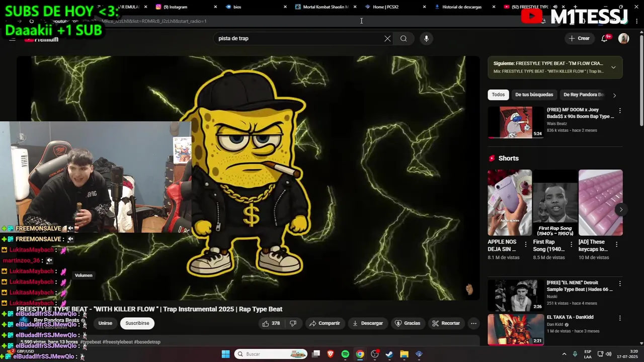Open options for First Rap Song short
This screenshot has height=362, width=644.
pyautogui.click(x=571, y=244)
